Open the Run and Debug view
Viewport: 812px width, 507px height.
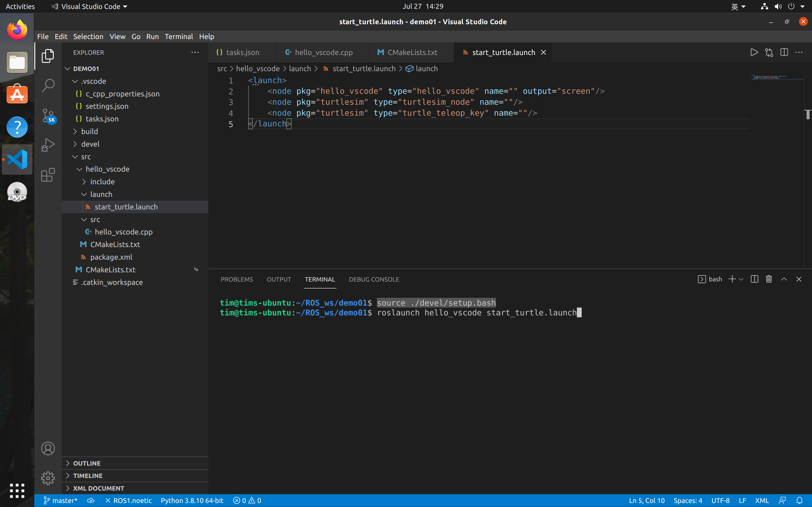point(48,145)
